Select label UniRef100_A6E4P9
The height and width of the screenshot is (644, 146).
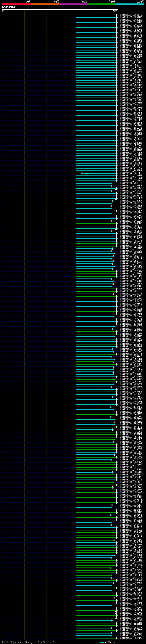(x=131, y=638)
